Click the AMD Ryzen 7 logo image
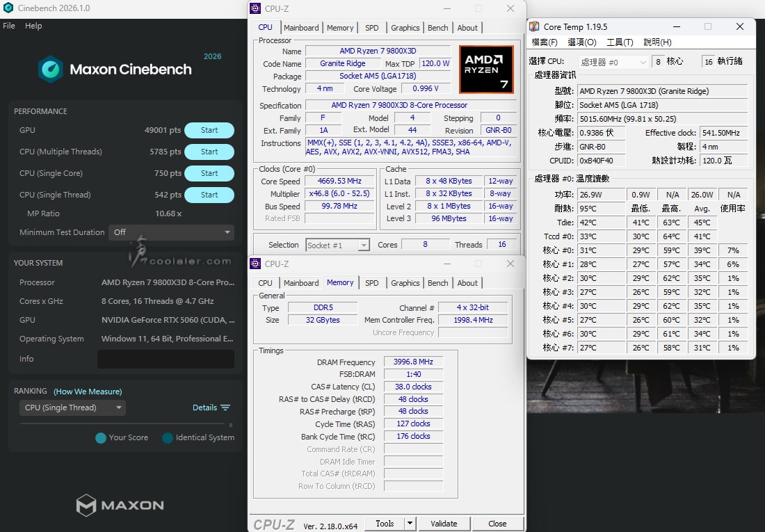 [x=486, y=70]
